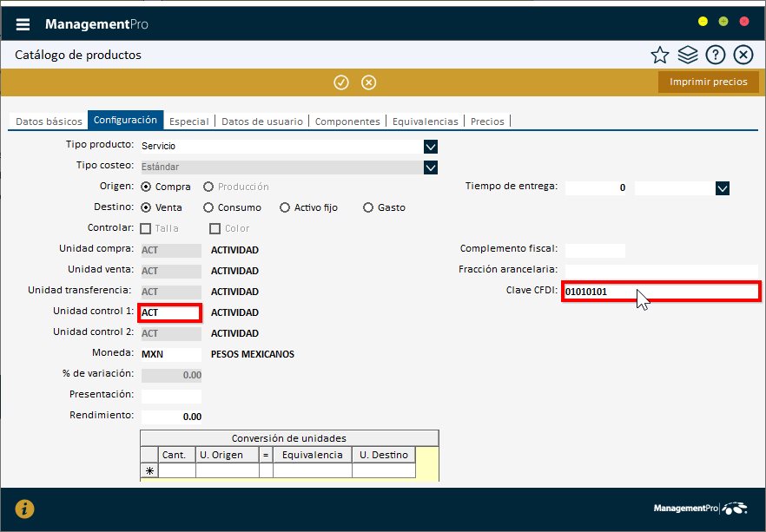Screen dimensions: 766x532
Task: Expand the Tiempo de entrega unit dropdown
Action: point(723,188)
